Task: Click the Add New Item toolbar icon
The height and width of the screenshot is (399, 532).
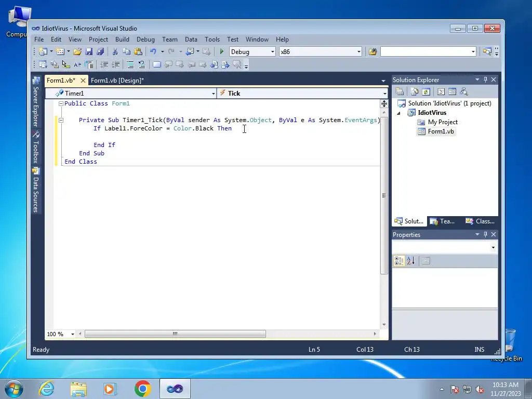Action: 60,51
